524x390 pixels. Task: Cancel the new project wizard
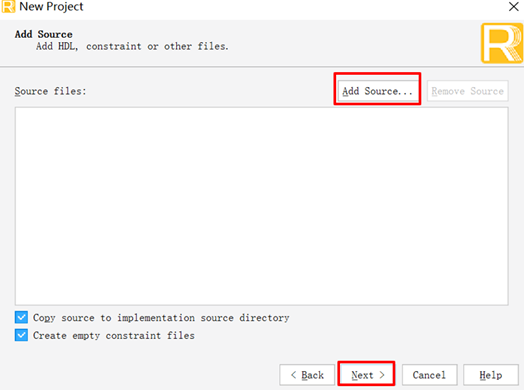click(x=429, y=375)
